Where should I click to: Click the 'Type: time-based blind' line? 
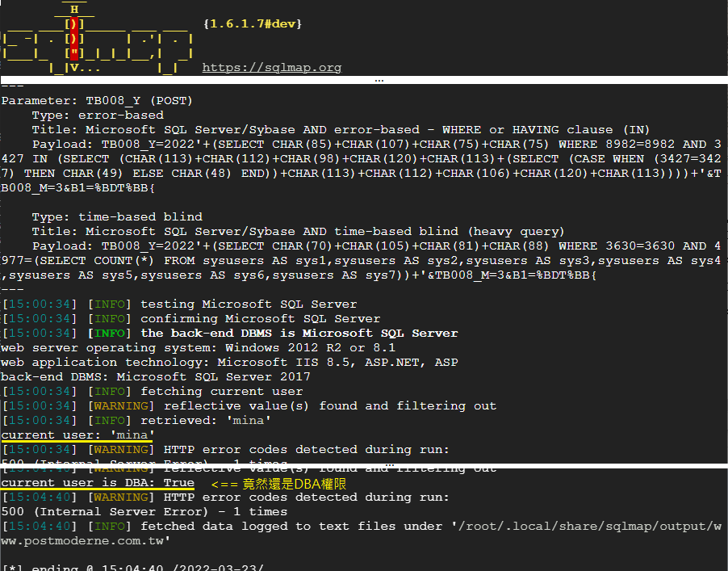117,217
